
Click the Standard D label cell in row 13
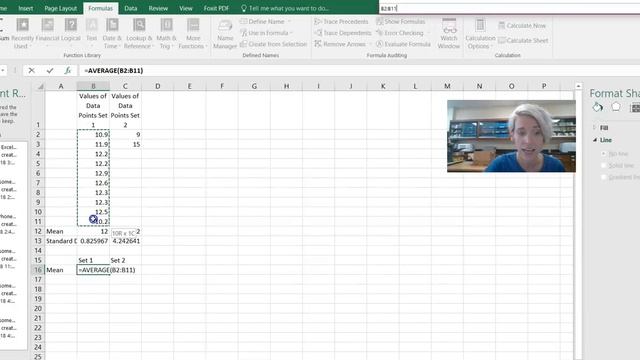[61, 241]
